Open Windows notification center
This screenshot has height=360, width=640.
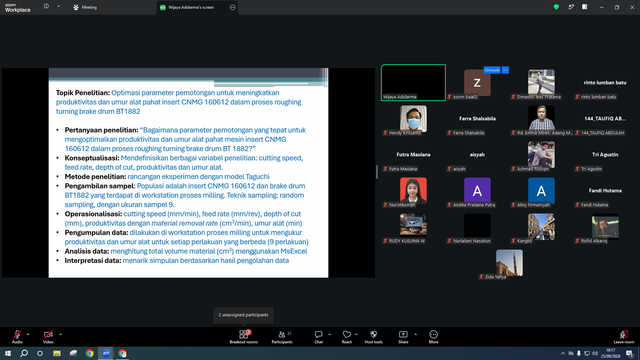(x=630, y=353)
